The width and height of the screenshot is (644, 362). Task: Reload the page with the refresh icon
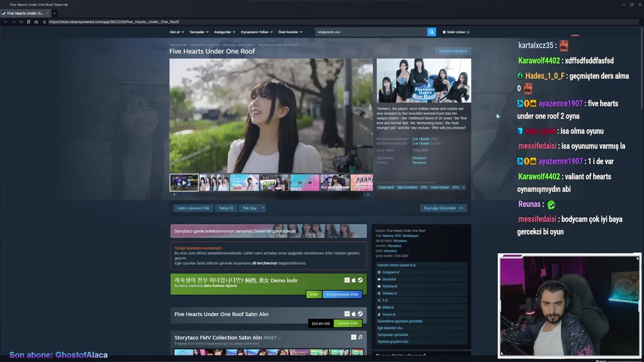click(21, 22)
